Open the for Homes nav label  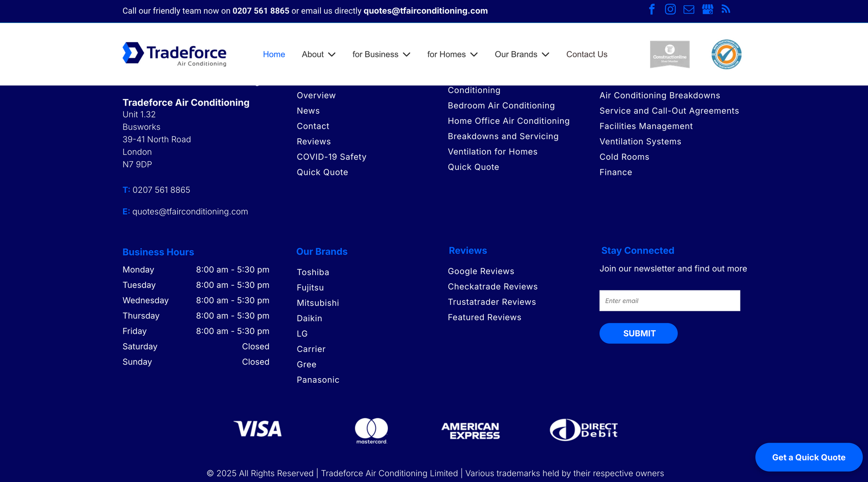click(x=446, y=54)
